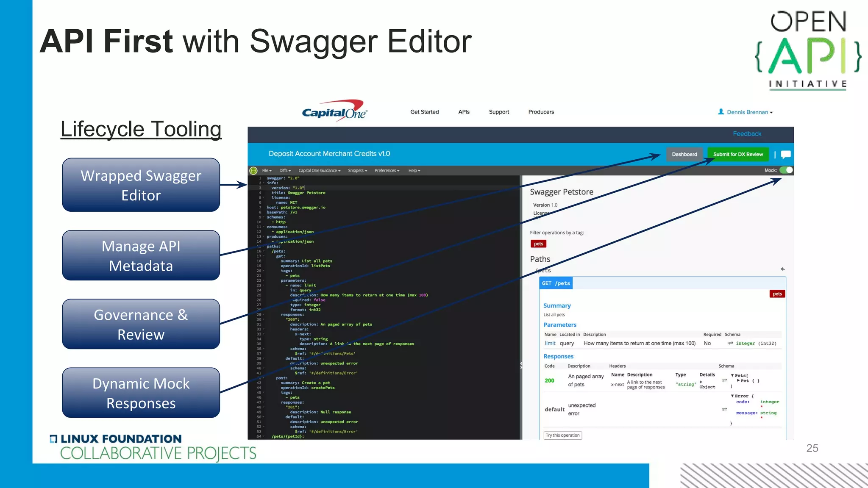Click the Responses section heading
868x488 pixels.
(558, 357)
